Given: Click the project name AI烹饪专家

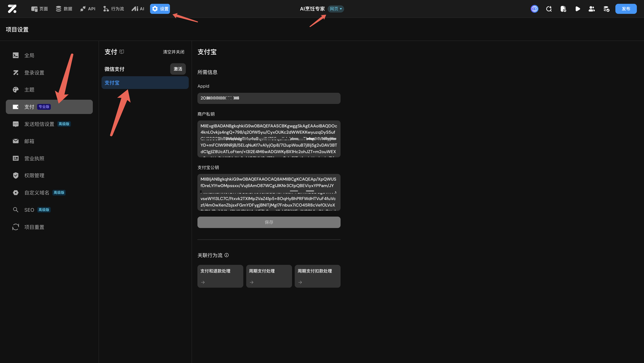Looking at the screenshot, I should [312, 9].
